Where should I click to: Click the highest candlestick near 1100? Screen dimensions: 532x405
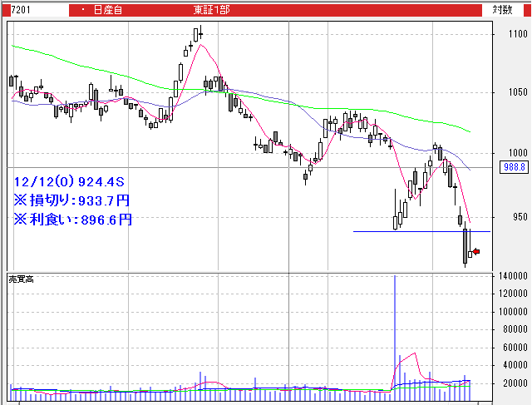[x=198, y=34]
